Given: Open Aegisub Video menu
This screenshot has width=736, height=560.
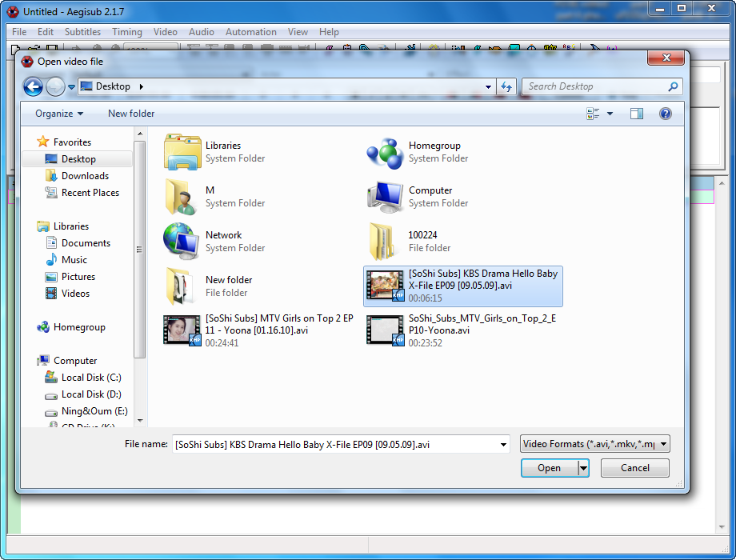Looking at the screenshot, I should coord(166,32).
